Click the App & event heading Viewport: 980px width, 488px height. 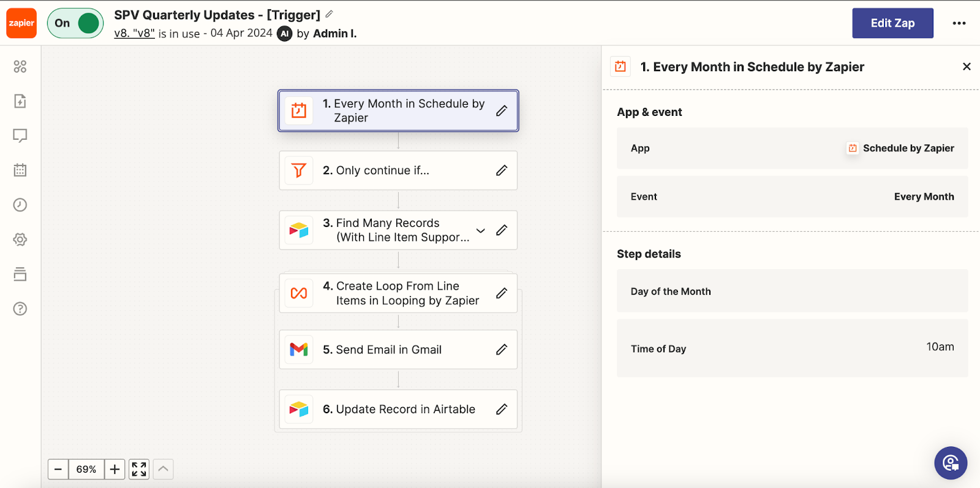[649, 112]
